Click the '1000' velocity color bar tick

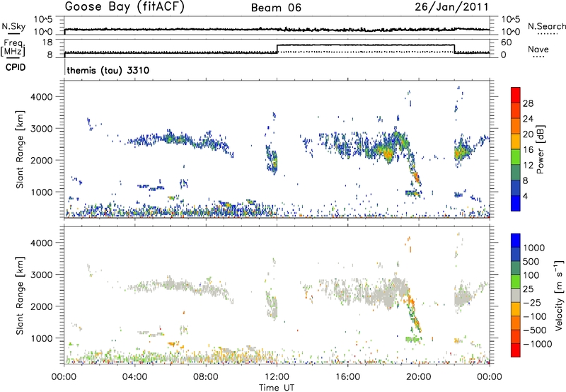[533, 248]
